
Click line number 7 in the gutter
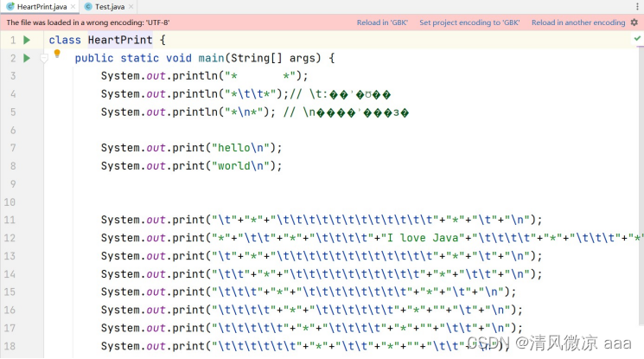13,148
